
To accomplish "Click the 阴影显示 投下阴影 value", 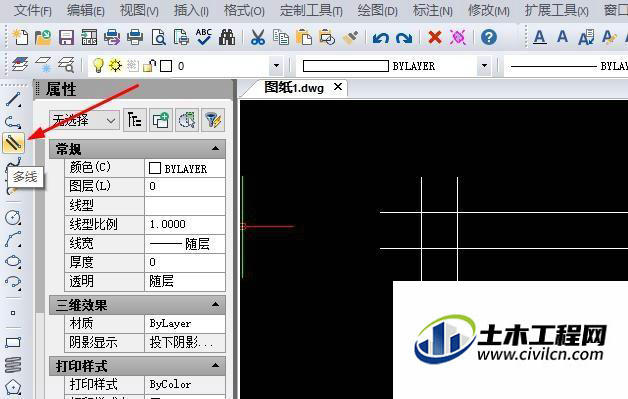I will tap(185, 343).
